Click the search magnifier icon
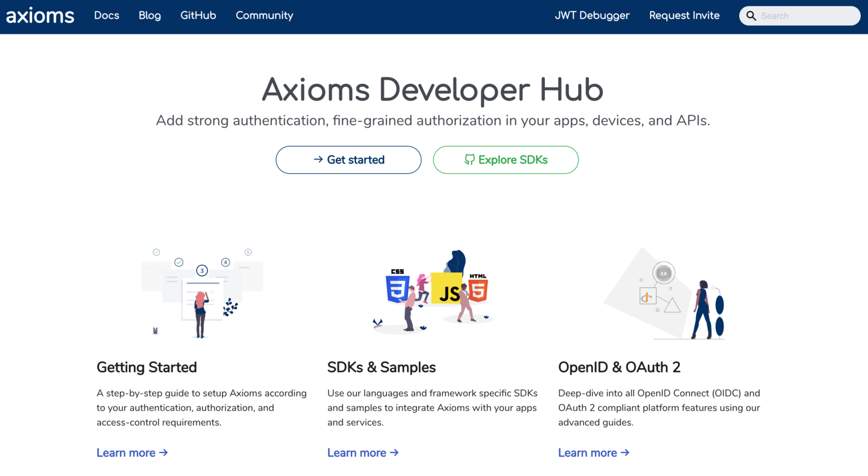Screen dimensions: 868x476 coord(752,16)
